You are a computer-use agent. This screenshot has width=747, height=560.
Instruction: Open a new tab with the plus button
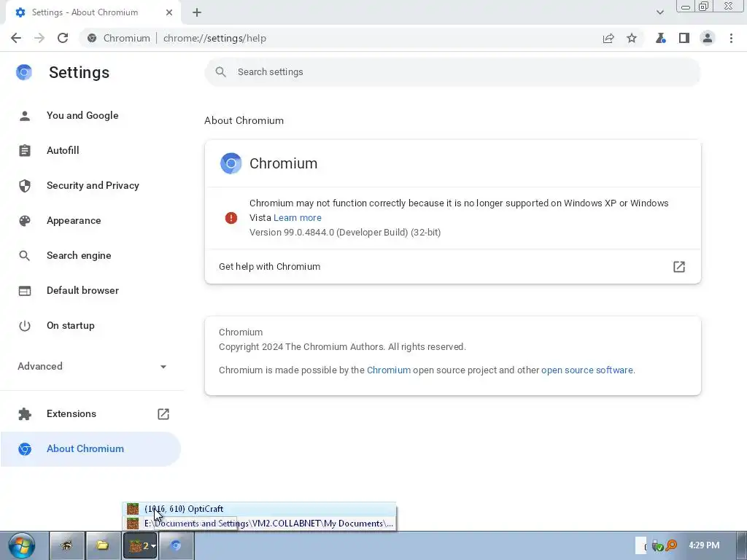tap(197, 12)
